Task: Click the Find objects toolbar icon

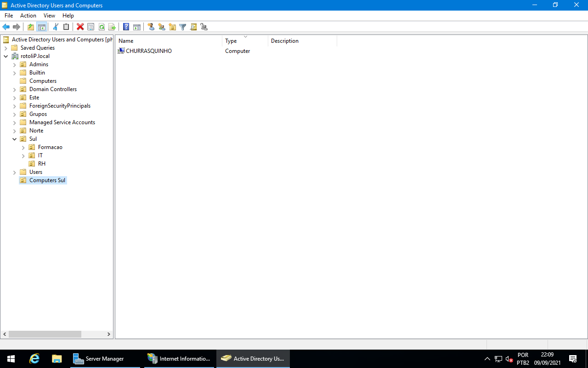Action: pos(193,27)
